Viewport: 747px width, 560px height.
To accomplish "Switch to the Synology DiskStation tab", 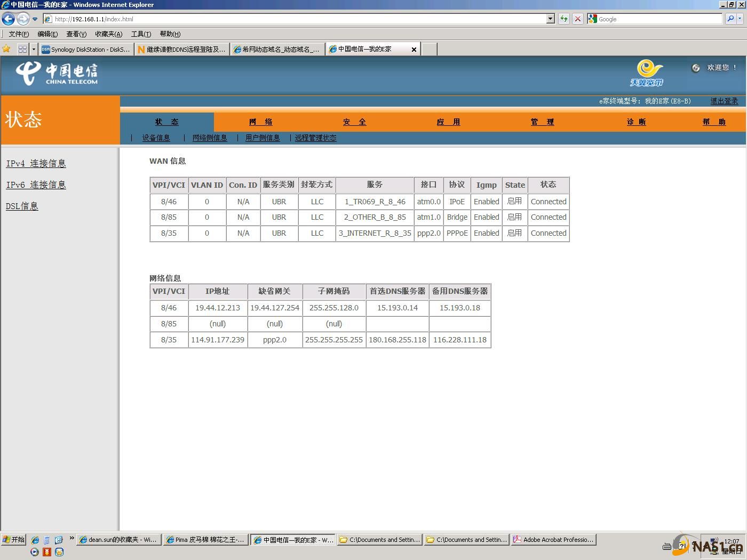I will point(86,49).
